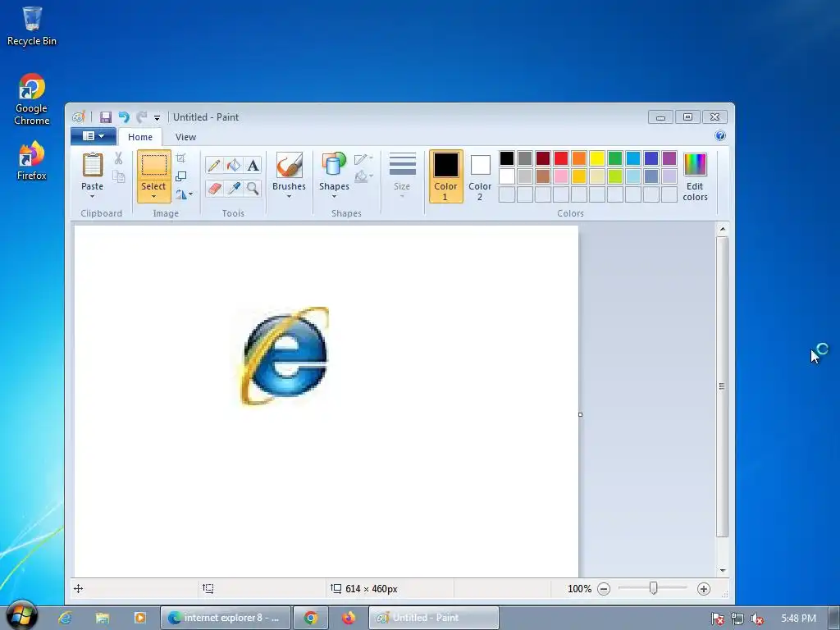Open the Rotate or flip dropdown

pos(185,194)
